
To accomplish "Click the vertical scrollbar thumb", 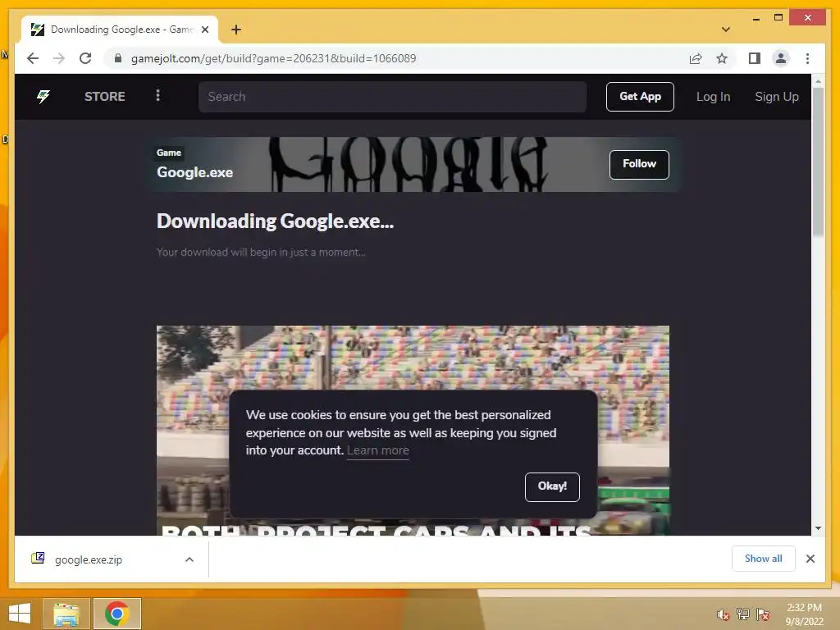I will [818, 162].
